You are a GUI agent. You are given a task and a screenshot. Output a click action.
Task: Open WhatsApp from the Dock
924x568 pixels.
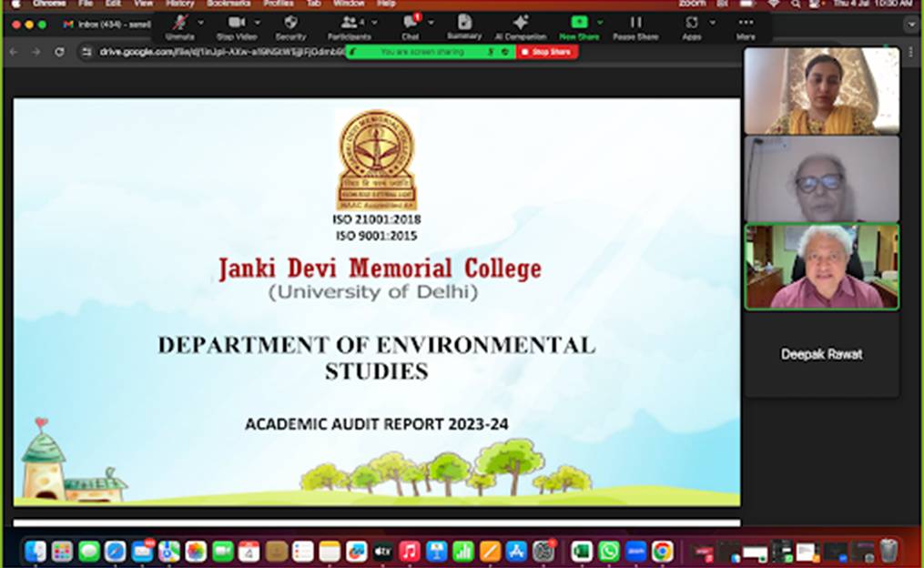tap(608, 551)
